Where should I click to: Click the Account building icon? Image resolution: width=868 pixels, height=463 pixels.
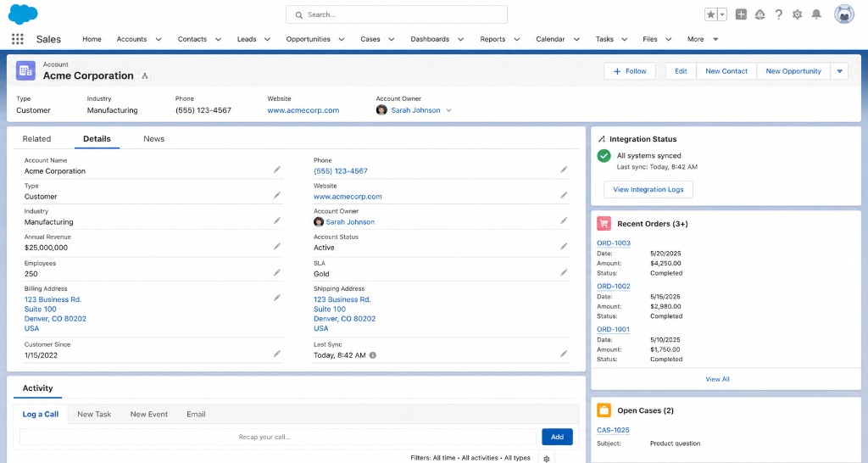point(25,70)
